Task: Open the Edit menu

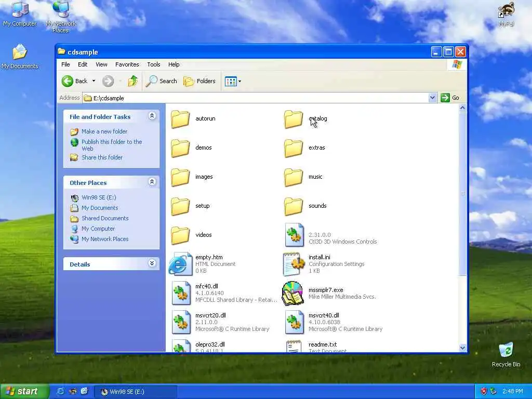Action: (83, 64)
